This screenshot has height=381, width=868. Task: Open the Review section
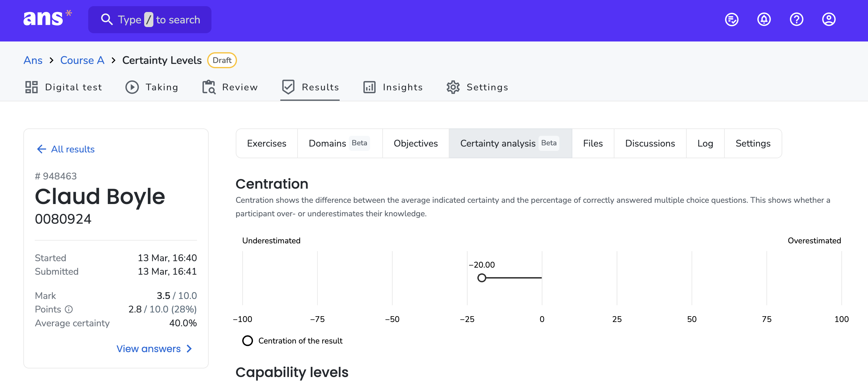(230, 87)
